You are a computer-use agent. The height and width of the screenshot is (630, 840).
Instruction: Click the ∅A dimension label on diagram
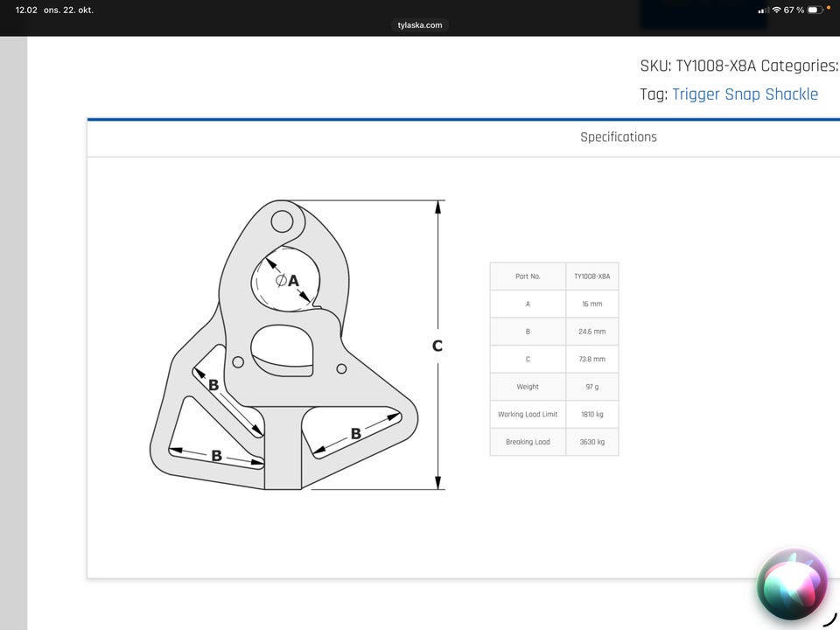coord(287,280)
